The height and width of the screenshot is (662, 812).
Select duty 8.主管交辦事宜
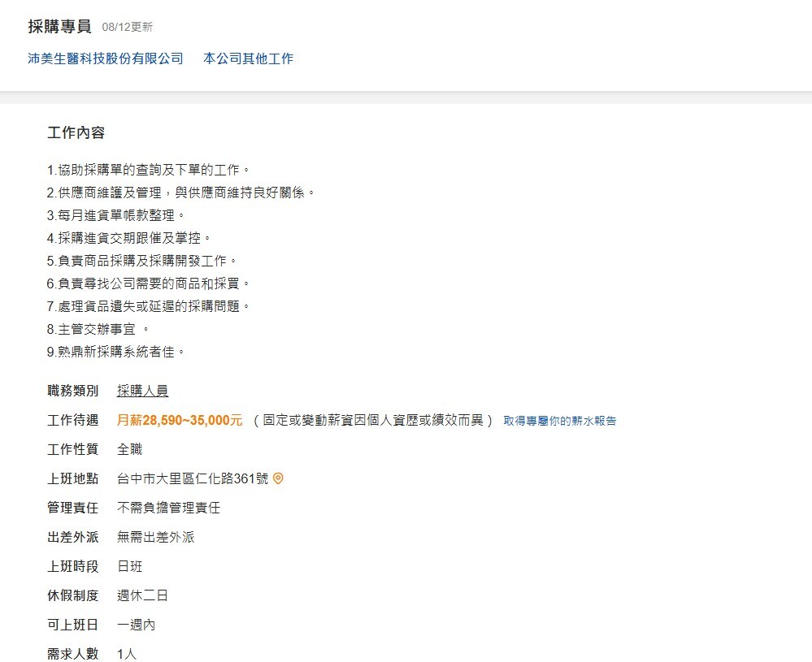pyautogui.click(x=98, y=329)
